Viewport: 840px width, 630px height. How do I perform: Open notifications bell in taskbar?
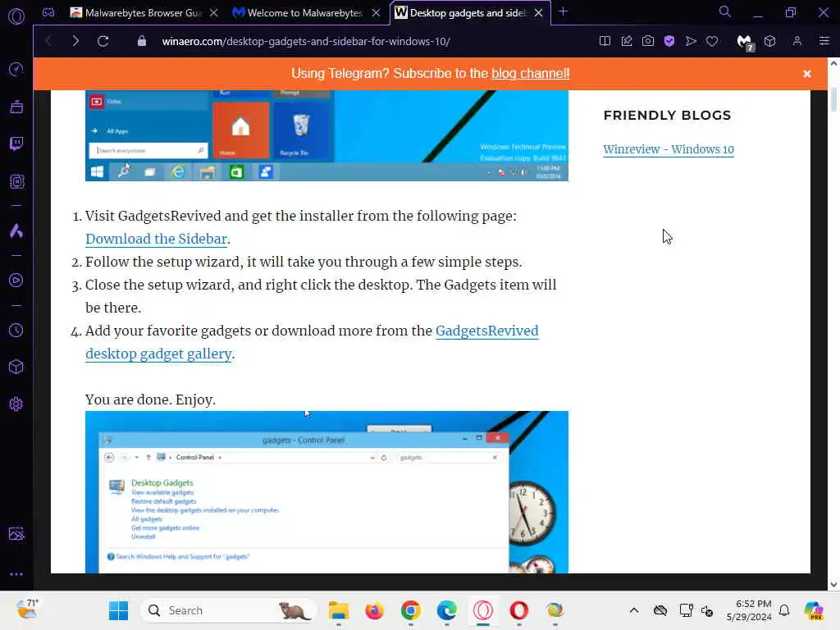pyautogui.click(x=784, y=610)
